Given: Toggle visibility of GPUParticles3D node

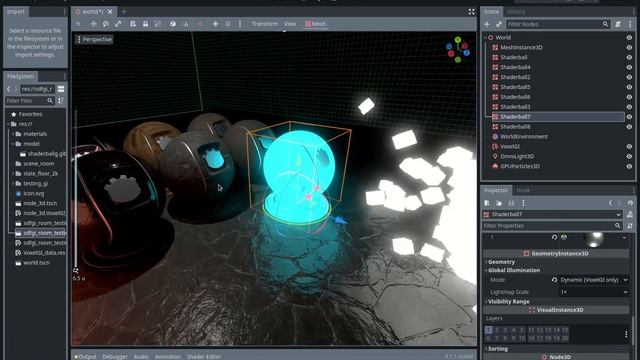Looking at the screenshot, I should click(629, 166).
